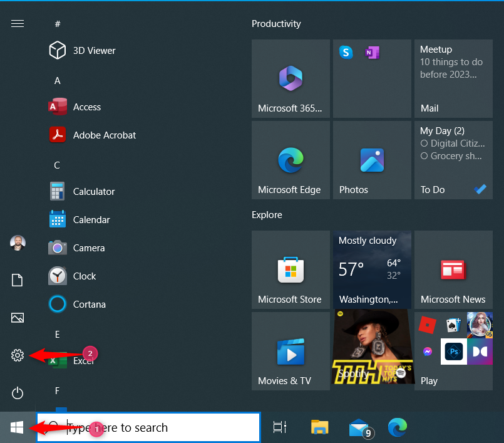Image resolution: width=504 pixels, height=443 pixels.
Task: Open 3D Viewer from app list
Action: click(x=82, y=51)
